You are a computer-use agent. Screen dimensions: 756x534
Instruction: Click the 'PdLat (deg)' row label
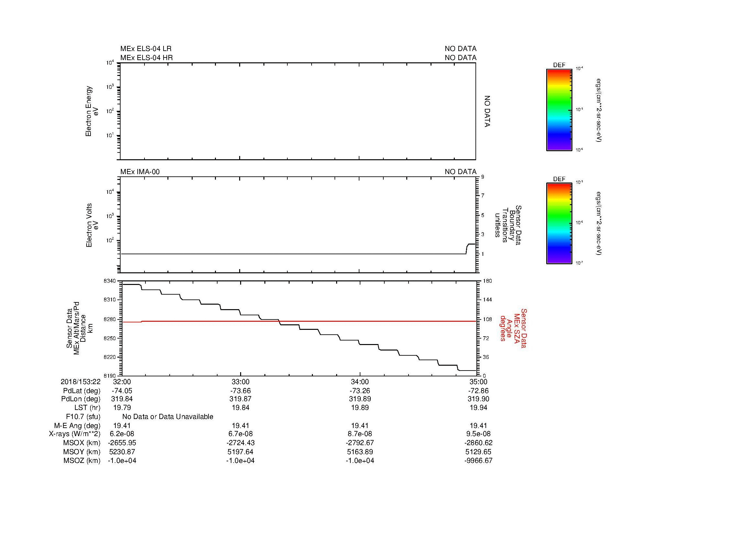(82, 391)
